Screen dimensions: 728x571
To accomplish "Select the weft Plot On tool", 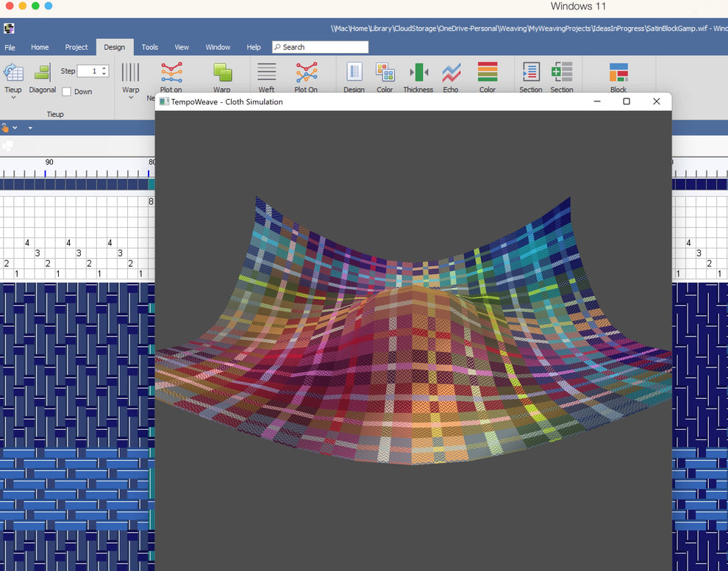I will point(306,73).
